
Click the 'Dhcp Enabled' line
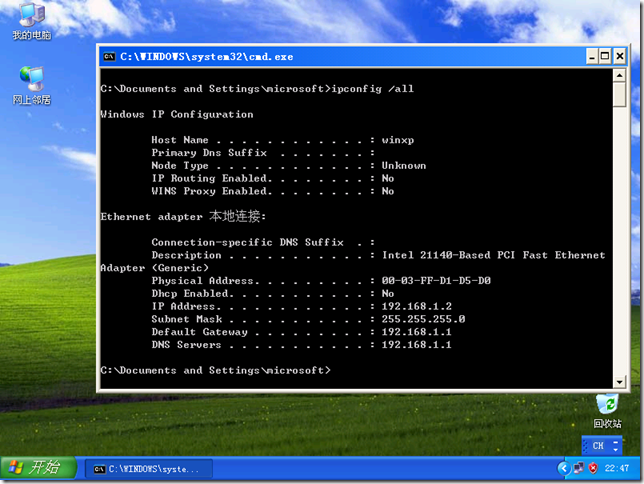pyautogui.click(x=273, y=293)
